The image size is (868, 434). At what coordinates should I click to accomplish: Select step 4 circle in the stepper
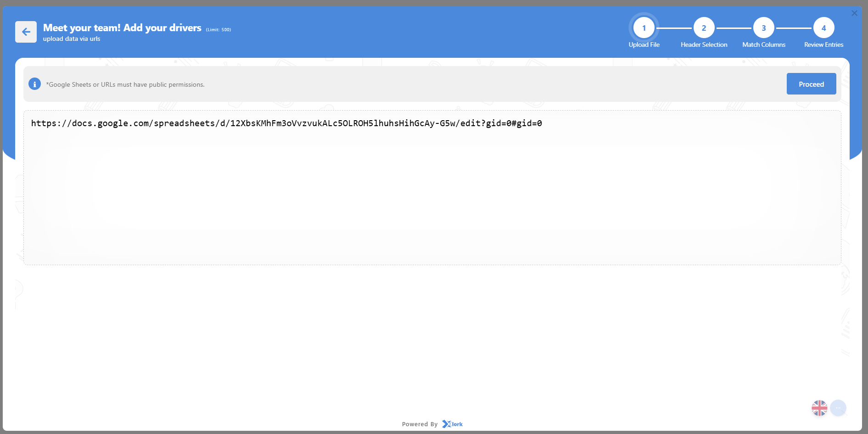[x=823, y=28]
